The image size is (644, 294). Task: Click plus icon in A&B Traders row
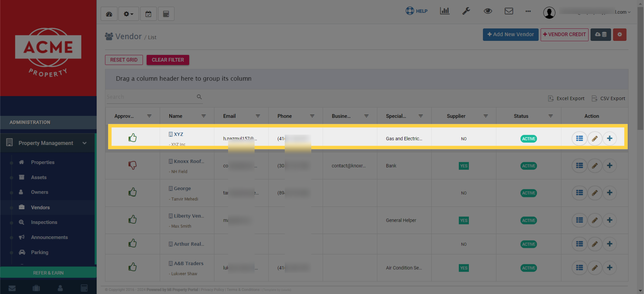tap(610, 268)
